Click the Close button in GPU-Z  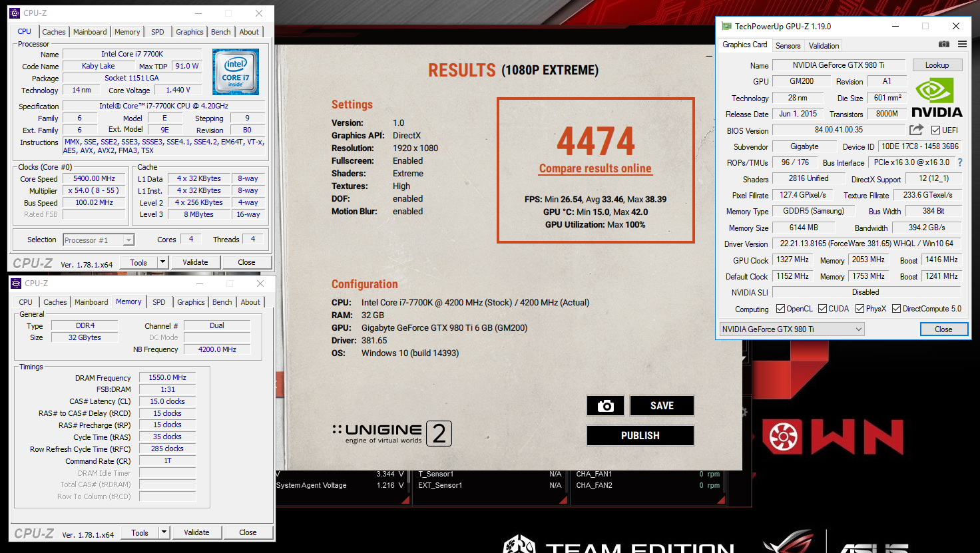coord(943,329)
